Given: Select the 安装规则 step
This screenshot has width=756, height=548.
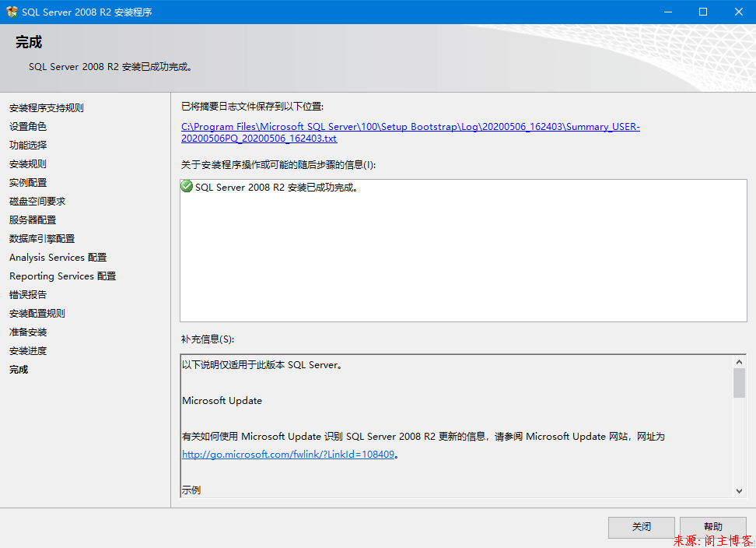Looking at the screenshot, I should coord(27,164).
